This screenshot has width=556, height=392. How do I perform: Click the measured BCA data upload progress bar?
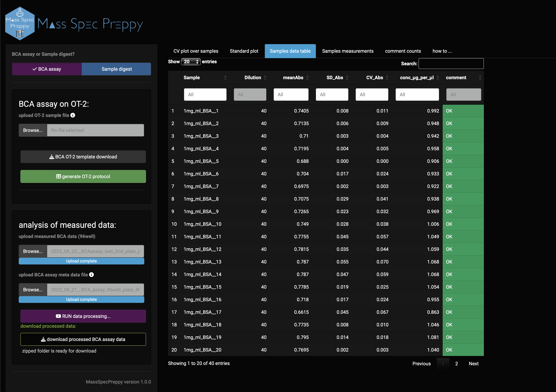tap(81, 261)
